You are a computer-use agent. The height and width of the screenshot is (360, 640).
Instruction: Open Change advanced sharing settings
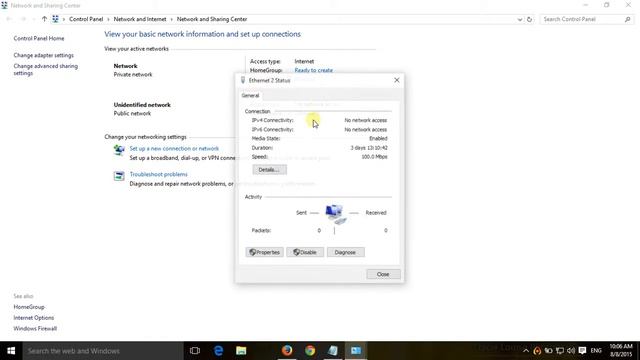[x=45, y=69]
